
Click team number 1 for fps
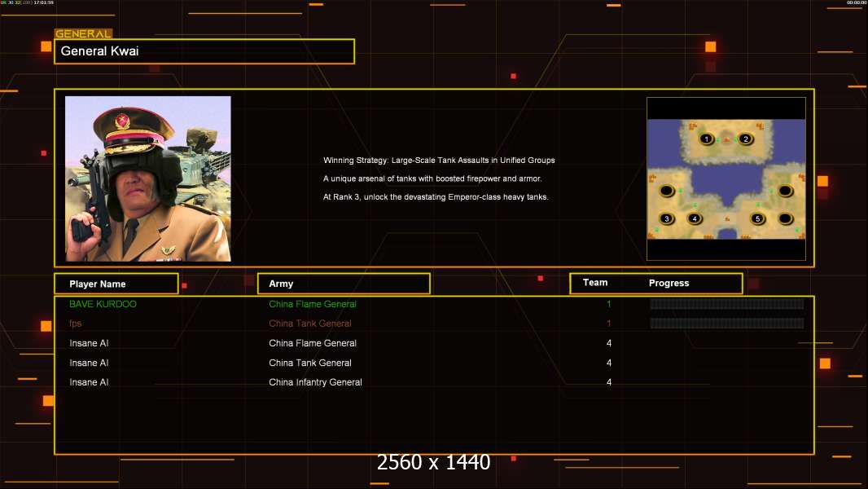609,324
